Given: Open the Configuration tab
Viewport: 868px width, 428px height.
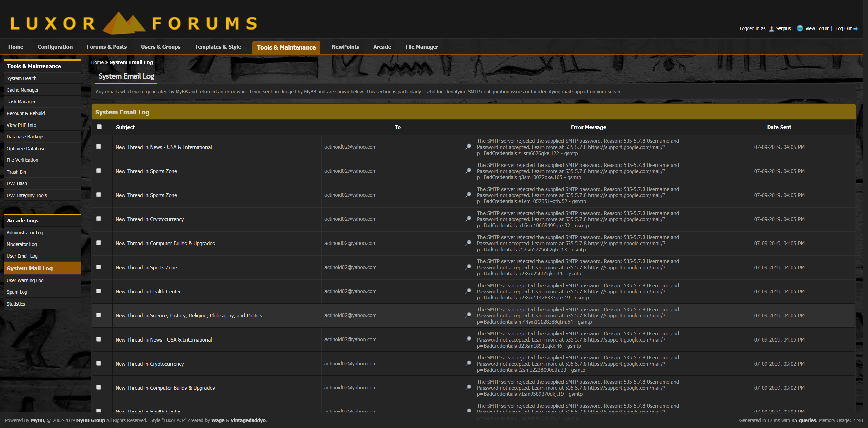Looking at the screenshot, I should pyautogui.click(x=55, y=47).
